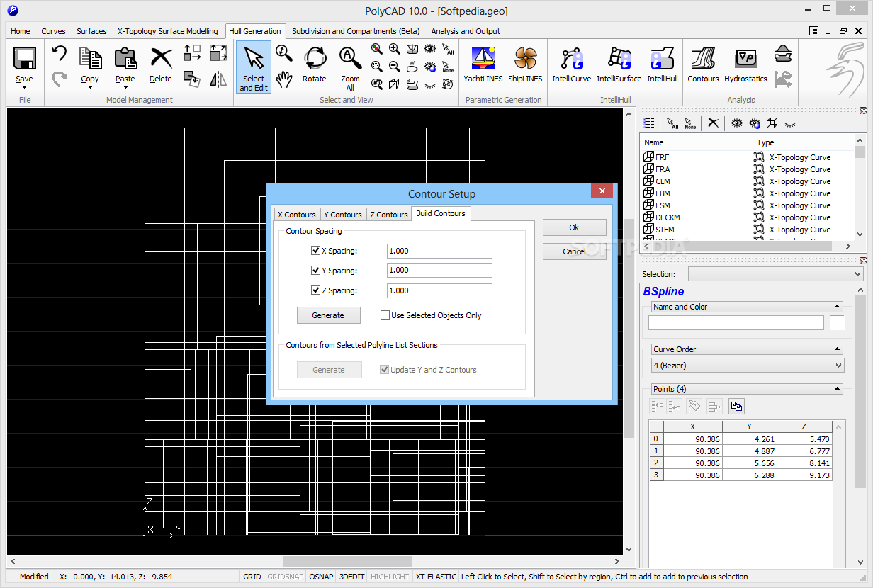Activate the Select and Edit arrow tool
873x588 pixels.
coord(254,67)
